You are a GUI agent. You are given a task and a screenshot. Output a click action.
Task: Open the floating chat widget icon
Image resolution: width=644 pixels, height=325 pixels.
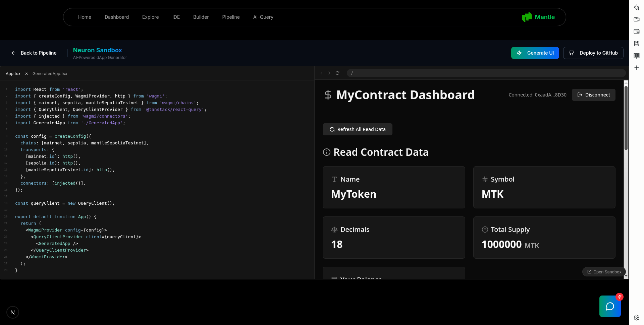(610, 306)
